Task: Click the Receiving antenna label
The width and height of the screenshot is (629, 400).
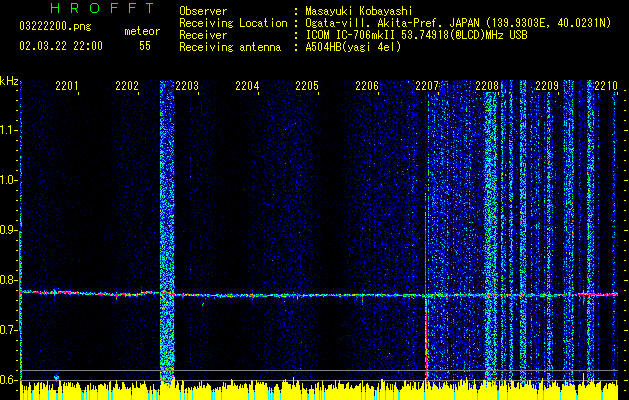Action: pyautogui.click(x=230, y=47)
